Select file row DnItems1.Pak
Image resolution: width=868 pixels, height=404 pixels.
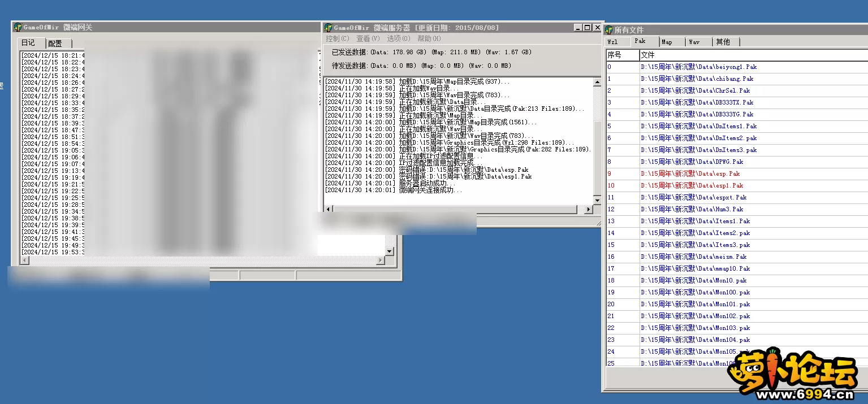tap(737, 126)
